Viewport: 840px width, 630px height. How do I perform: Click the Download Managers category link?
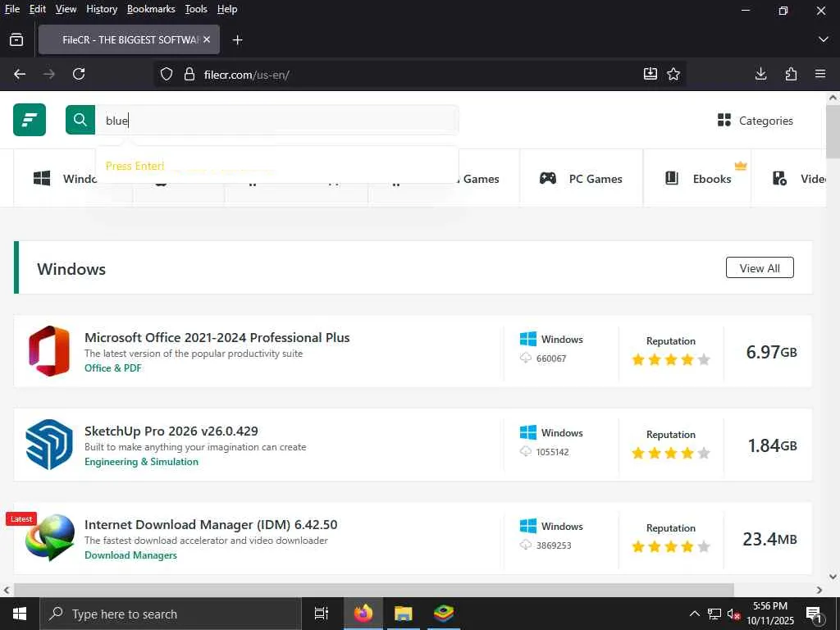point(130,555)
